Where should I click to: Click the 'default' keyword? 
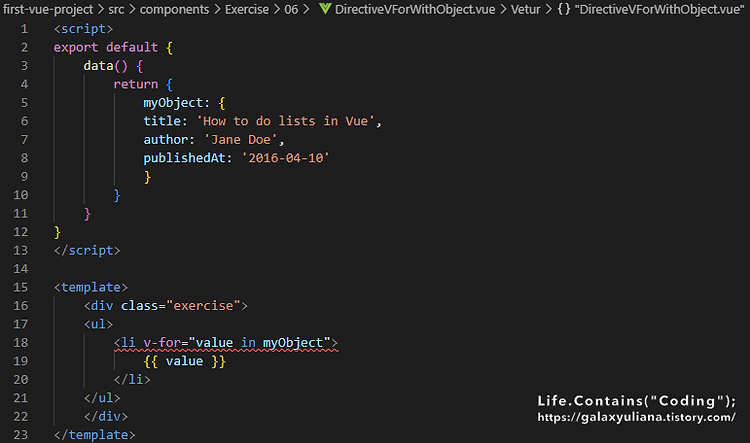(132, 47)
